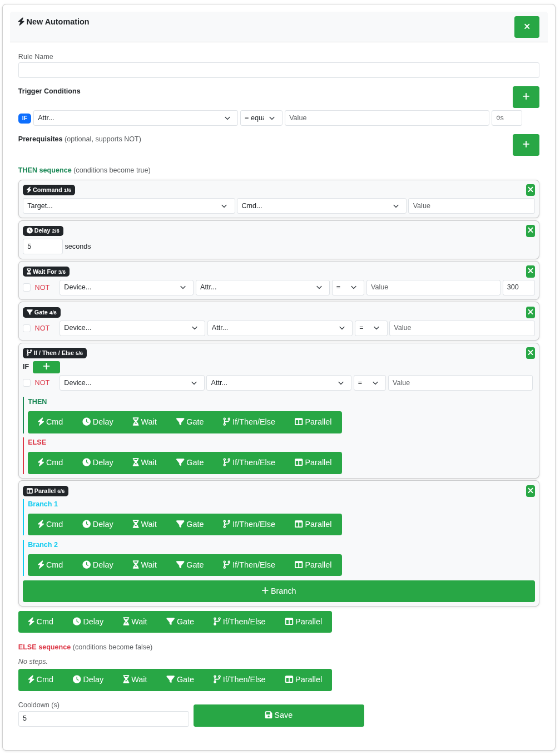Edit the Wait For timeout 300 field
Viewport: 560px width, 754px height.
tap(519, 287)
